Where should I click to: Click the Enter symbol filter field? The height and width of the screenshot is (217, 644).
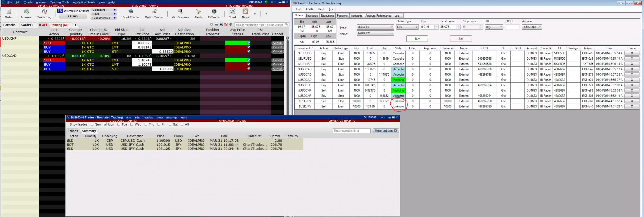click(x=352, y=131)
